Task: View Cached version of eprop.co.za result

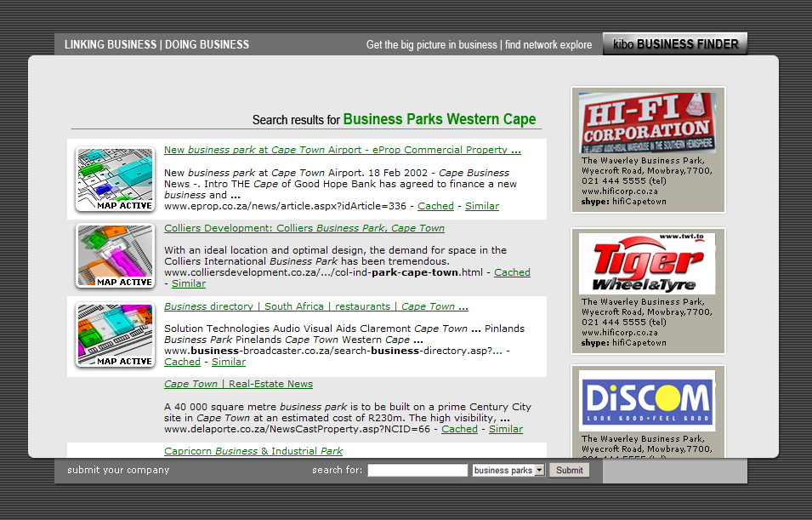Action: pos(435,206)
